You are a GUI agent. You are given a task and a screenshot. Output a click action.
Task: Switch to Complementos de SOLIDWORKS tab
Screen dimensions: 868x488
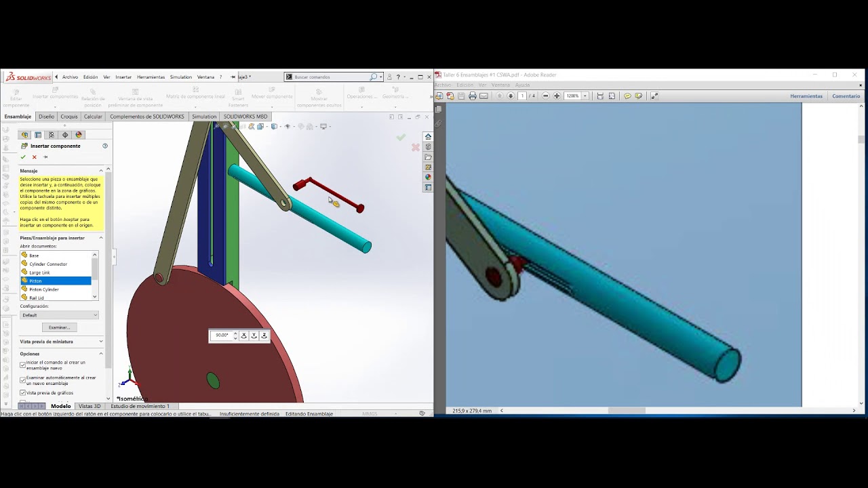[x=147, y=117]
